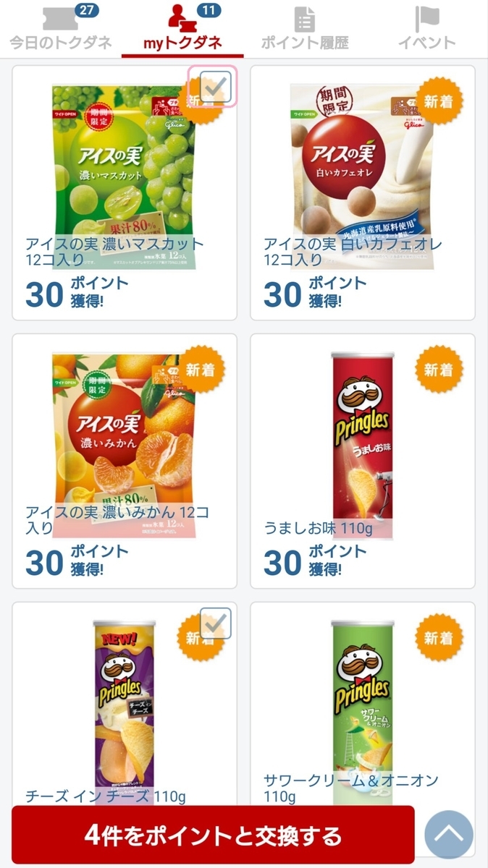Tap the document icon on ポイント履歴 tab
The image size is (488, 868).
pyautogui.click(x=304, y=18)
